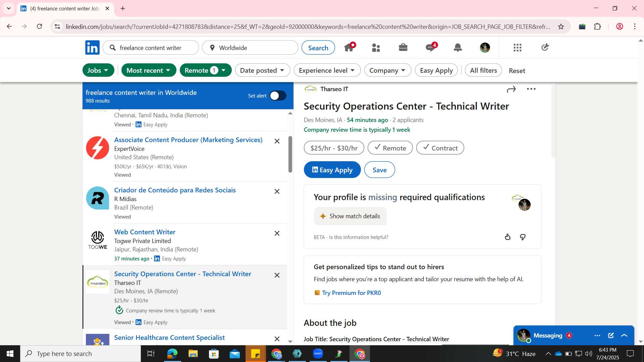The height and width of the screenshot is (362, 644).
Task: Open a new browser tab
Action: [x=123, y=8]
